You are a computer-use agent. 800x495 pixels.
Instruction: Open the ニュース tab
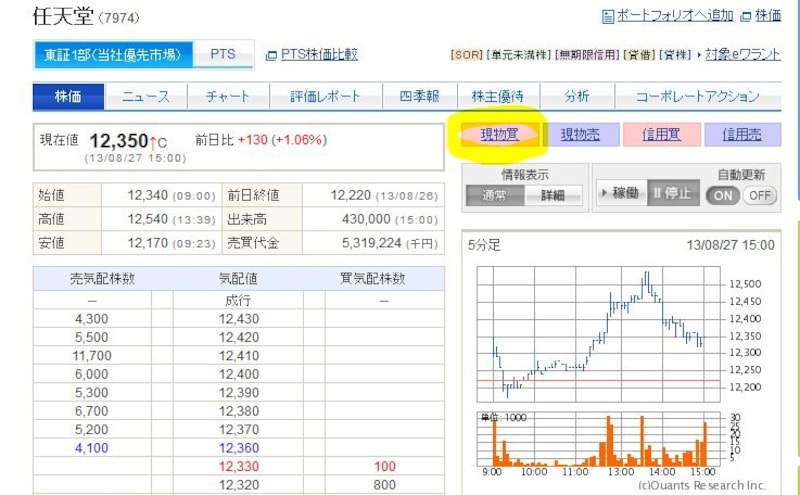[146, 96]
